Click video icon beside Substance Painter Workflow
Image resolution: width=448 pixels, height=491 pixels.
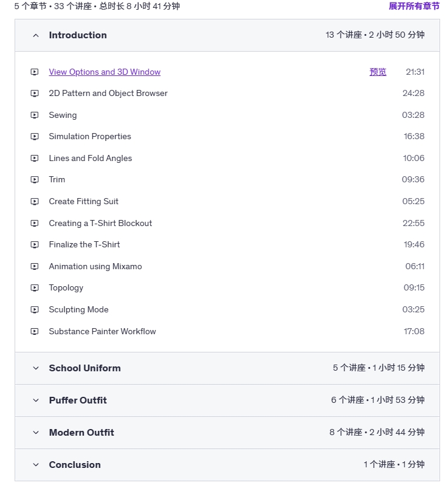point(35,331)
